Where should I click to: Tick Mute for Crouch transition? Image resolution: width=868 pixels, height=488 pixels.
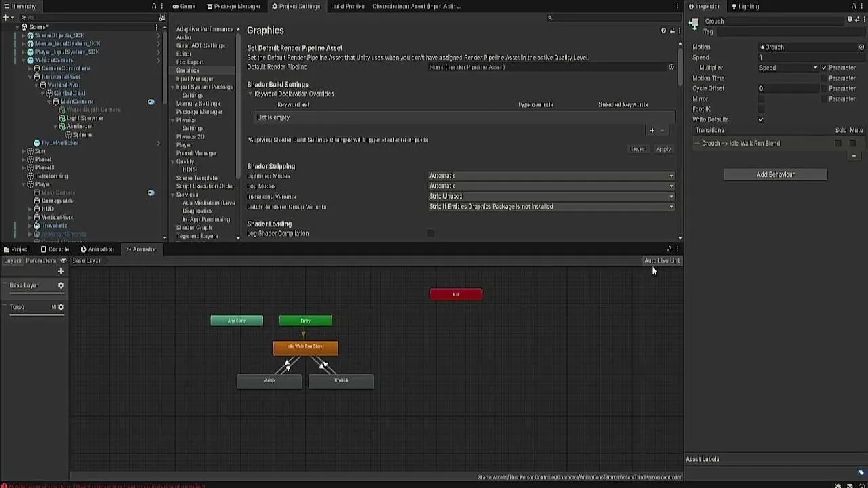coord(853,143)
